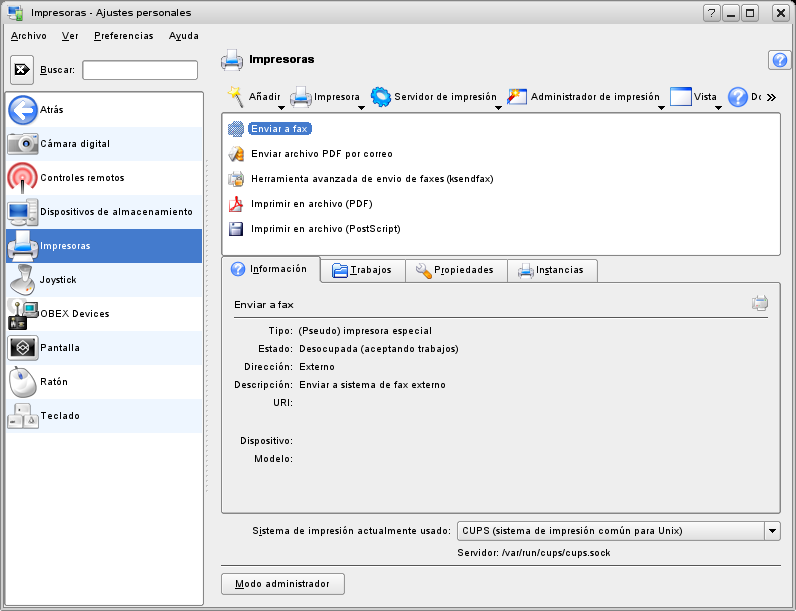This screenshot has width=796, height=611.
Task: Select Imprimir en archivo (PDF) printer
Action: pos(310,204)
